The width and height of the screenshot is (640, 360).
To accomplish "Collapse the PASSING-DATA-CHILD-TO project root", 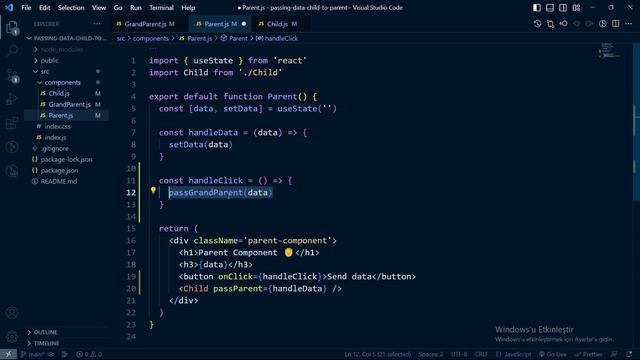I will [67, 38].
